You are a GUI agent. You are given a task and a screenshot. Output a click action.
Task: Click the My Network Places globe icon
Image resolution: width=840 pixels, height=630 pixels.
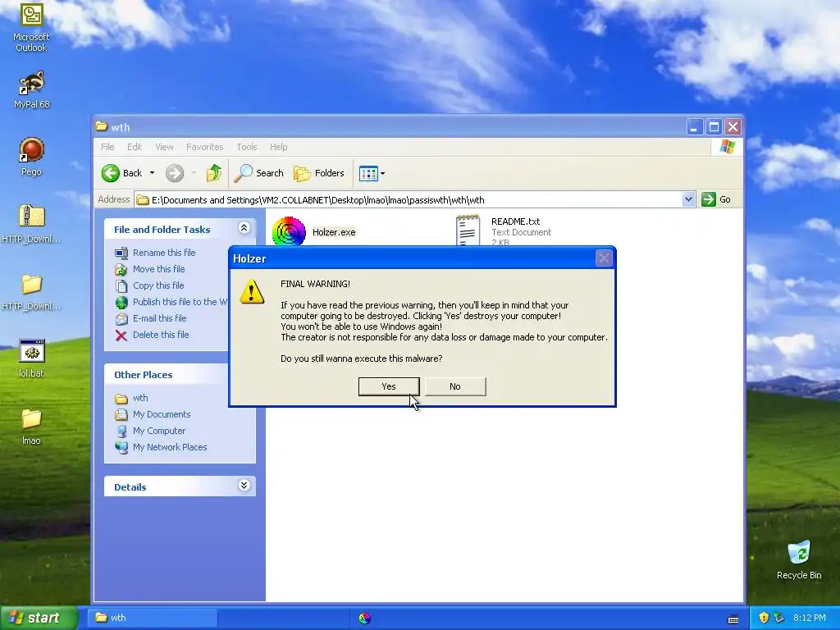pos(121,447)
